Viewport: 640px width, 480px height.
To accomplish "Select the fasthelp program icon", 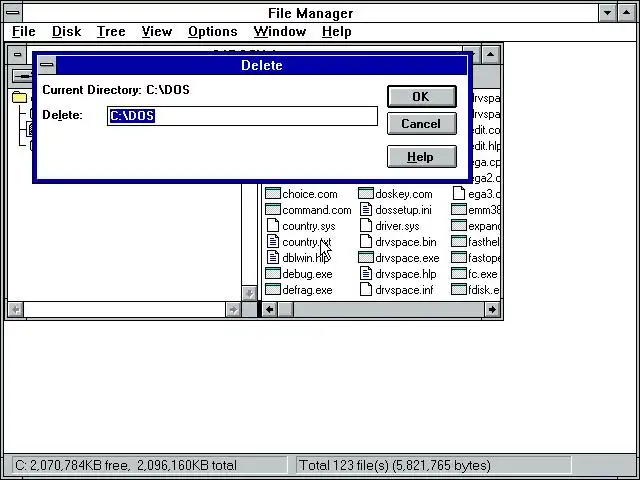I will pos(459,241).
